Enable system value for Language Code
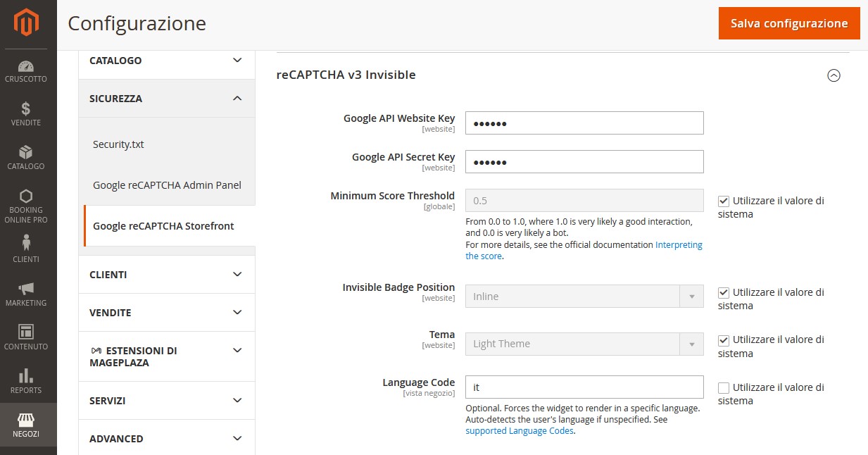The height and width of the screenshot is (455, 868). point(723,387)
